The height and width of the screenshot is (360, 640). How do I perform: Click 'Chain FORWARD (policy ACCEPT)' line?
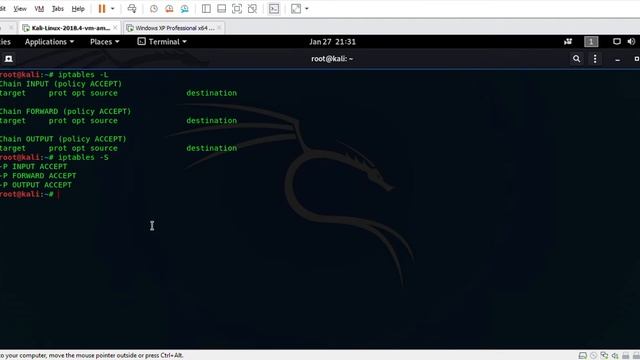[65, 111]
